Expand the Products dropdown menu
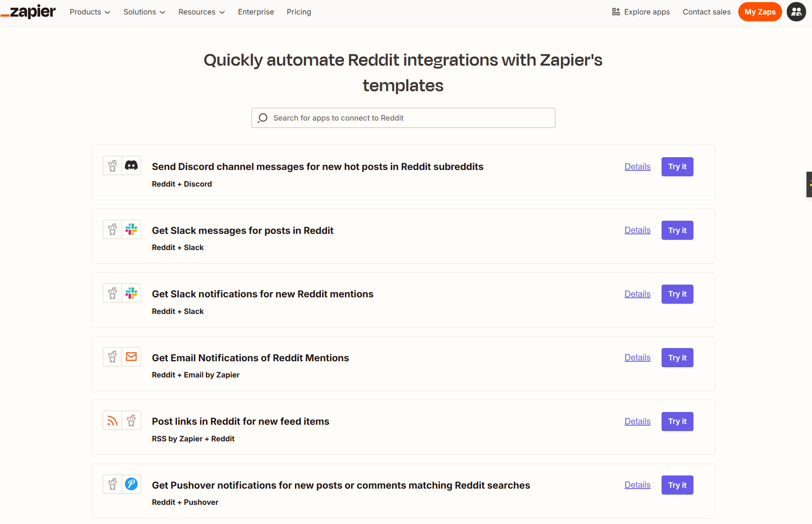The height and width of the screenshot is (524, 812). click(x=90, y=12)
